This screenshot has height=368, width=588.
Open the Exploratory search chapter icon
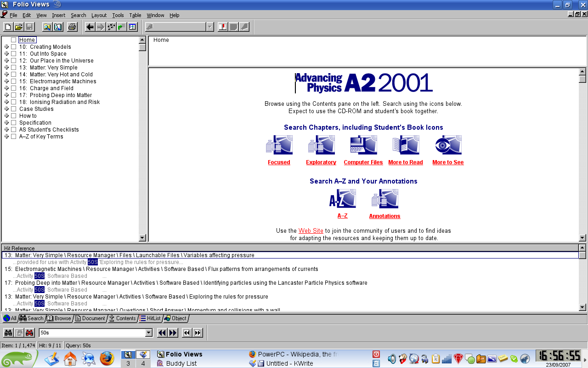321,145
